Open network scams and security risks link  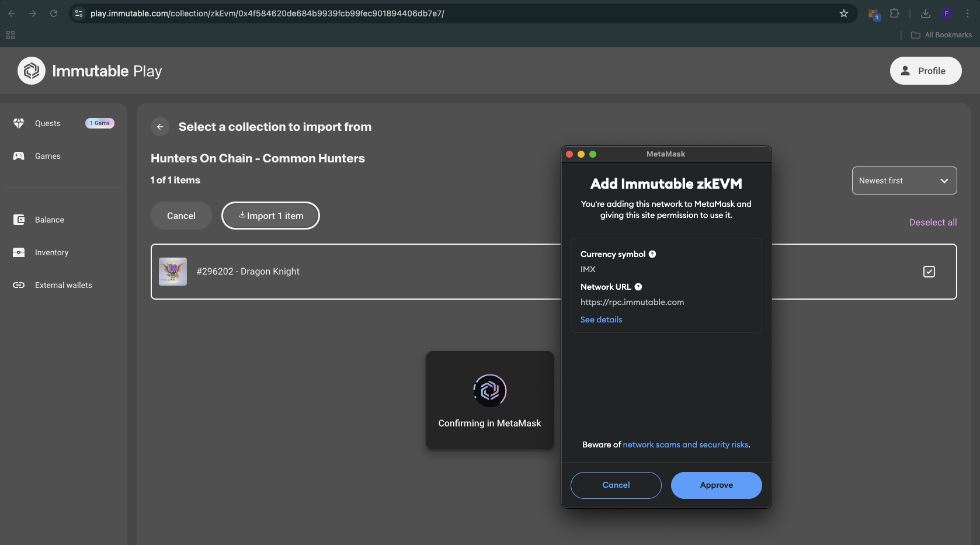point(686,445)
